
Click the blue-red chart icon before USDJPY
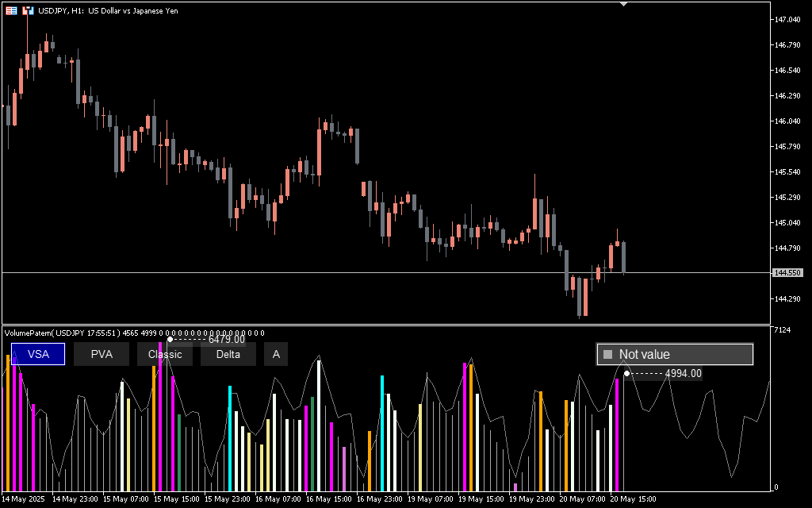coord(28,10)
